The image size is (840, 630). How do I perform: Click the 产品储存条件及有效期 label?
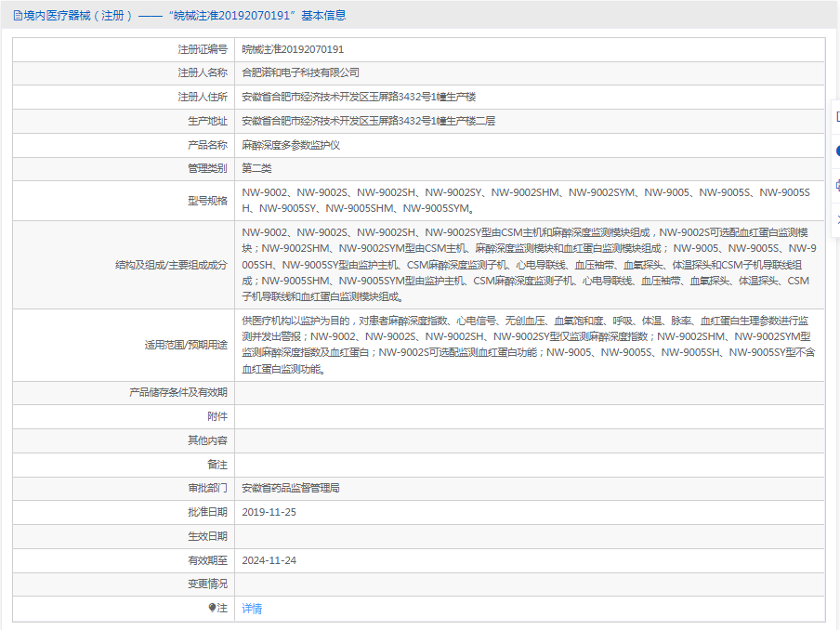pos(177,393)
